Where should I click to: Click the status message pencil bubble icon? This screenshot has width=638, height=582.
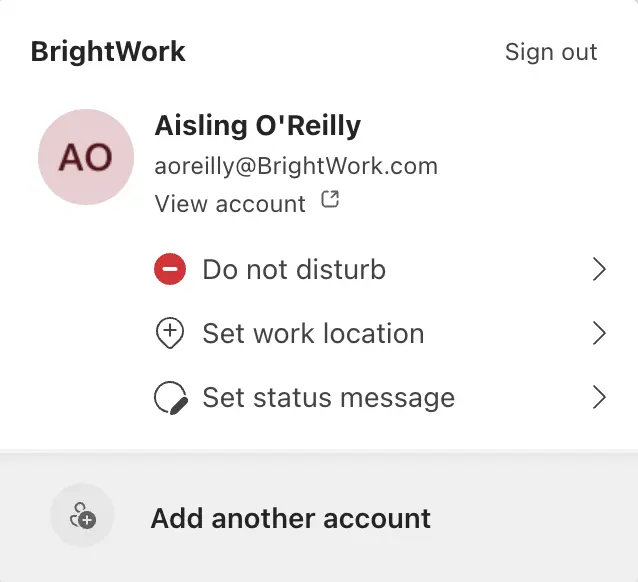[170, 398]
